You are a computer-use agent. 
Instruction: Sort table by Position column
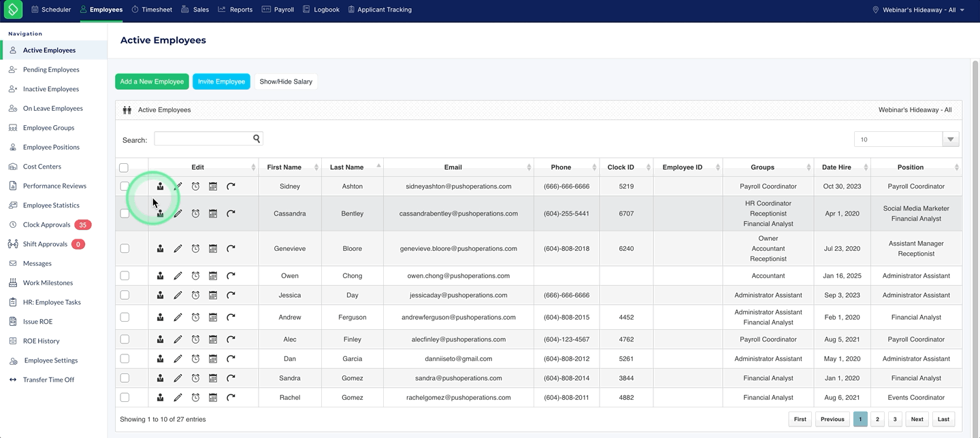(916, 167)
